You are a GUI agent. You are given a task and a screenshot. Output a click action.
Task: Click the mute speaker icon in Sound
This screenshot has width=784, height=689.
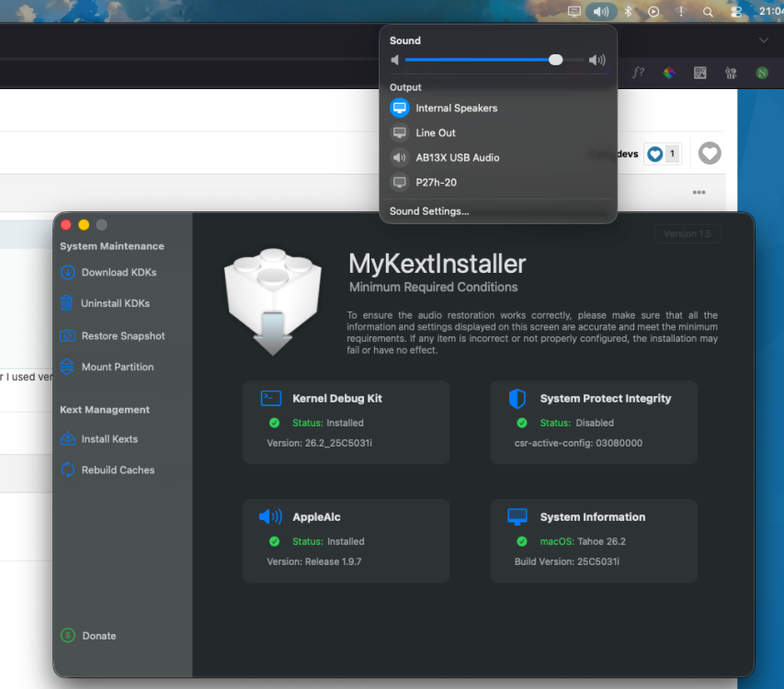395,60
